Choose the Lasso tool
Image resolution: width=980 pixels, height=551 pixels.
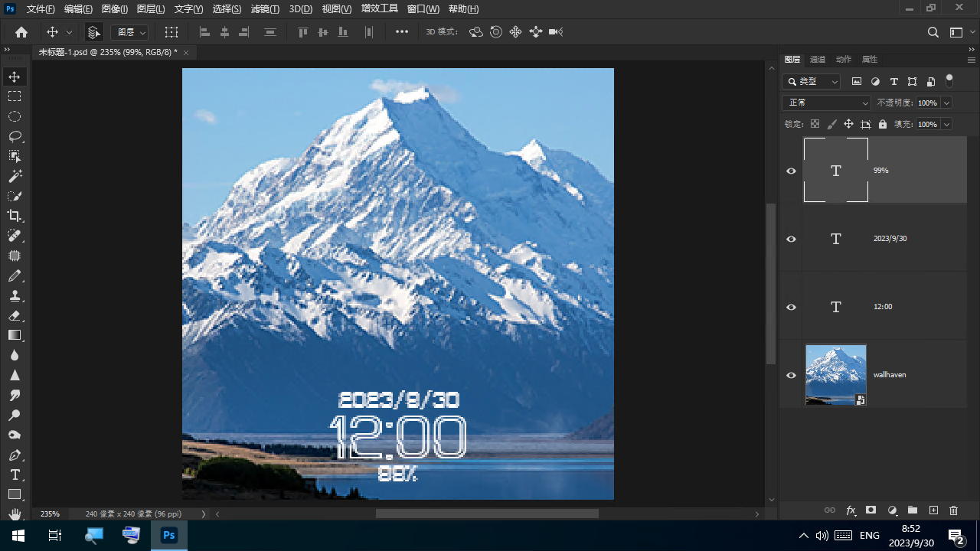click(15, 136)
